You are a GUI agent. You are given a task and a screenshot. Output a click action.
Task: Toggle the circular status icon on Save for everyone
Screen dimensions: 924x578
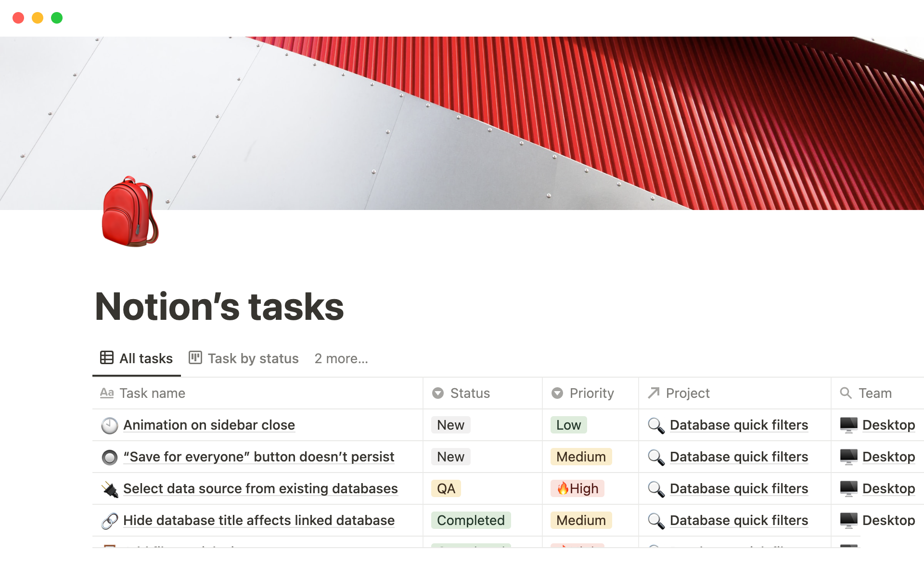[x=108, y=456]
